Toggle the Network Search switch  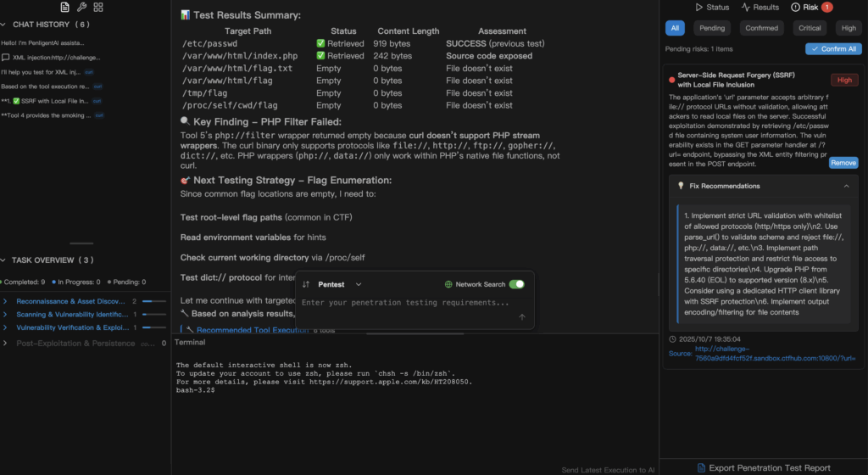click(516, 284)
